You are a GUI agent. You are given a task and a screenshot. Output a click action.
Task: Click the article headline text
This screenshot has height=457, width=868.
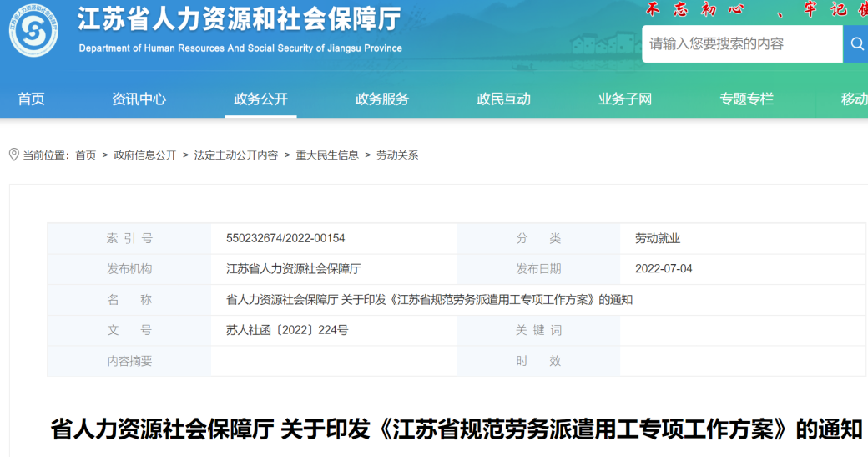[456, 429]
